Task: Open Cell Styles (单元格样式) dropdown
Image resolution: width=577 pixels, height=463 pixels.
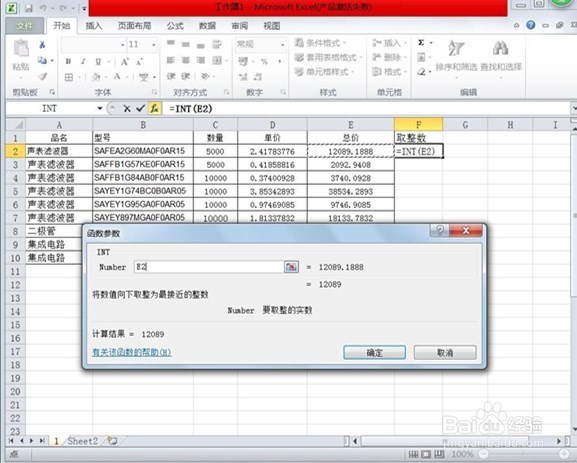Action: (325, 72)
